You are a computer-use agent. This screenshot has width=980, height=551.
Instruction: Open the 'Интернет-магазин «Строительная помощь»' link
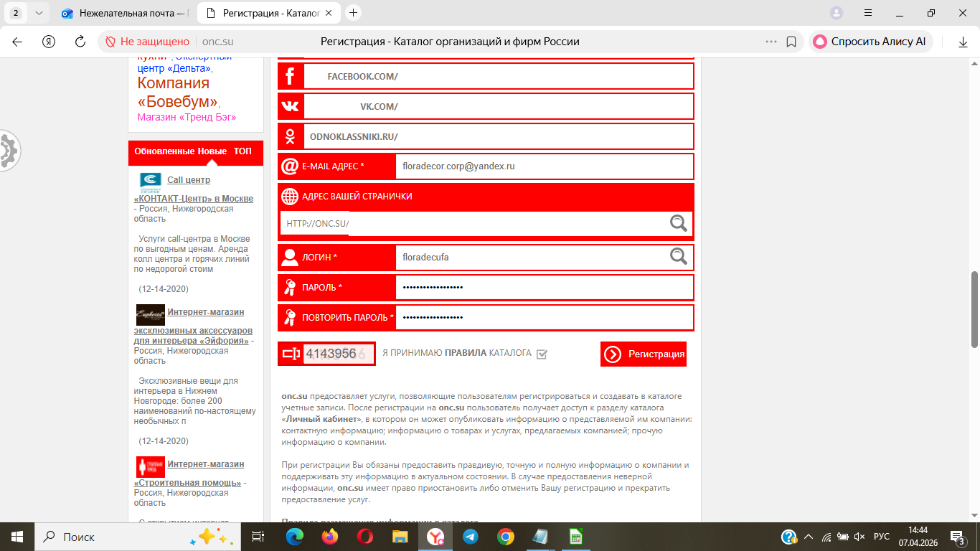190,474
